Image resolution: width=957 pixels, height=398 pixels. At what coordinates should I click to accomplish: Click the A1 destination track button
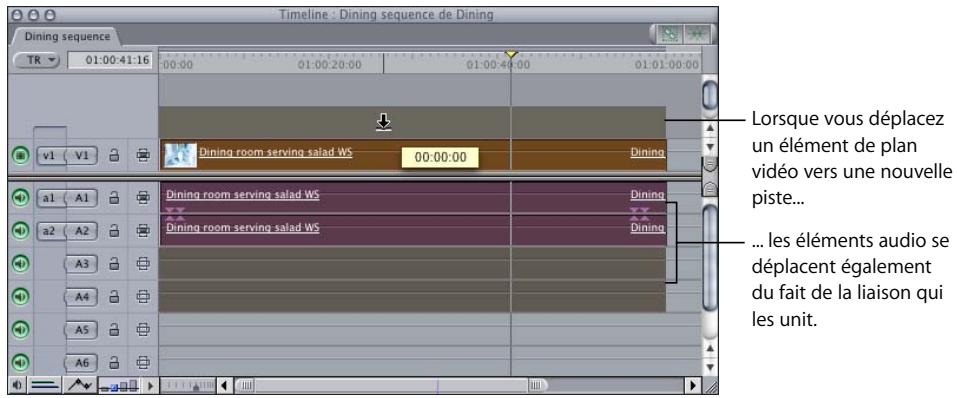(x=82, y=198)
